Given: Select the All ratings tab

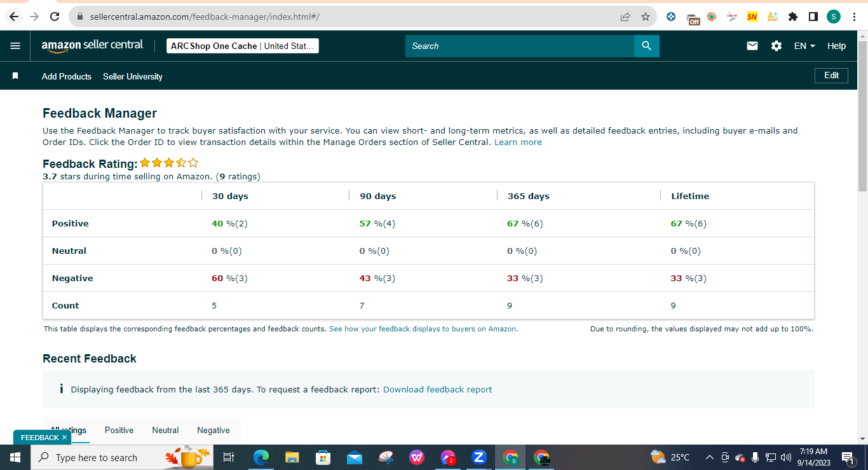Looking at the screenshot, I should pyautogui.click(x=69, y=431).
